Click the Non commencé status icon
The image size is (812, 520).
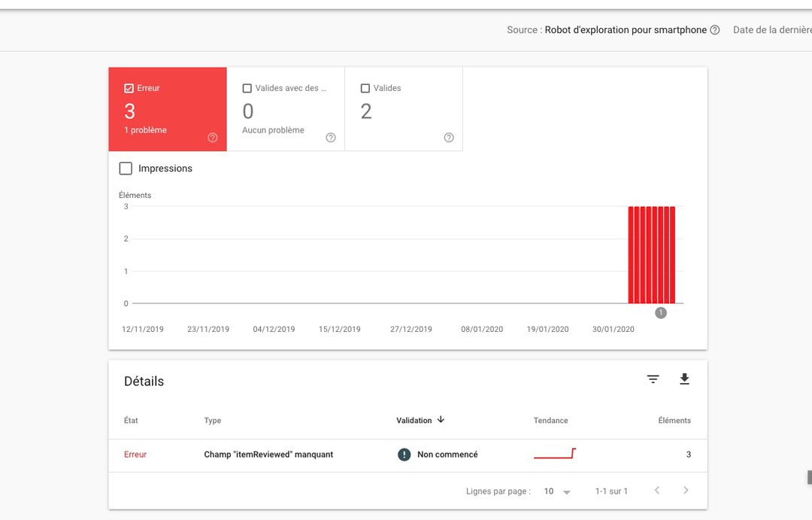click(404, 455)
